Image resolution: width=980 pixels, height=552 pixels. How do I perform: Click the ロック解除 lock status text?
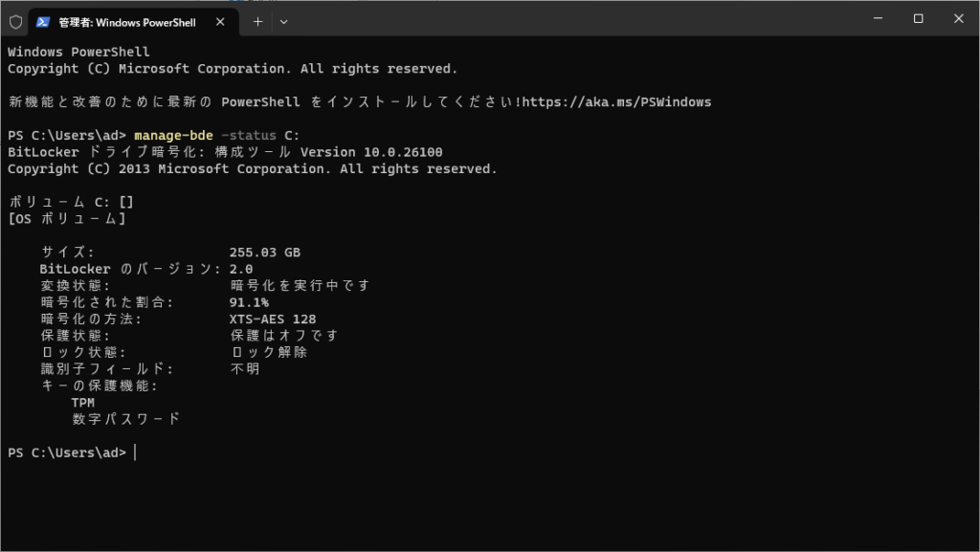pos(259,351)
